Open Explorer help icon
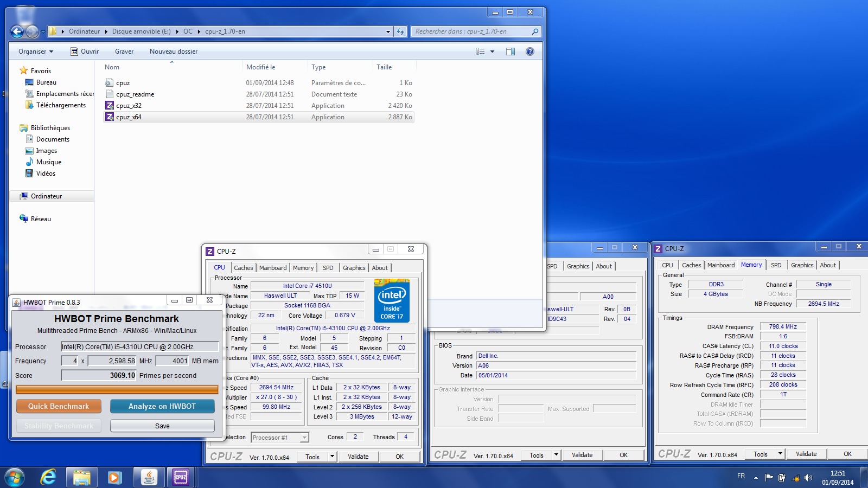 (x=530, y=52)
